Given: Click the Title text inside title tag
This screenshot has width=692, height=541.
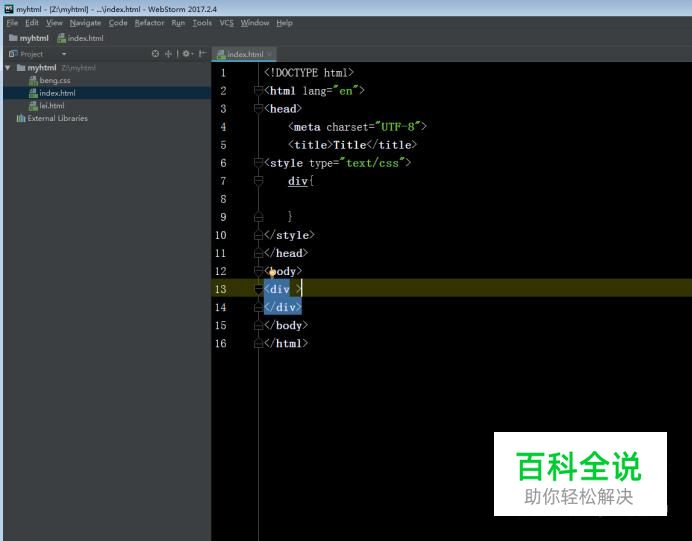Looking at the screenshot, I should [350, 145].
